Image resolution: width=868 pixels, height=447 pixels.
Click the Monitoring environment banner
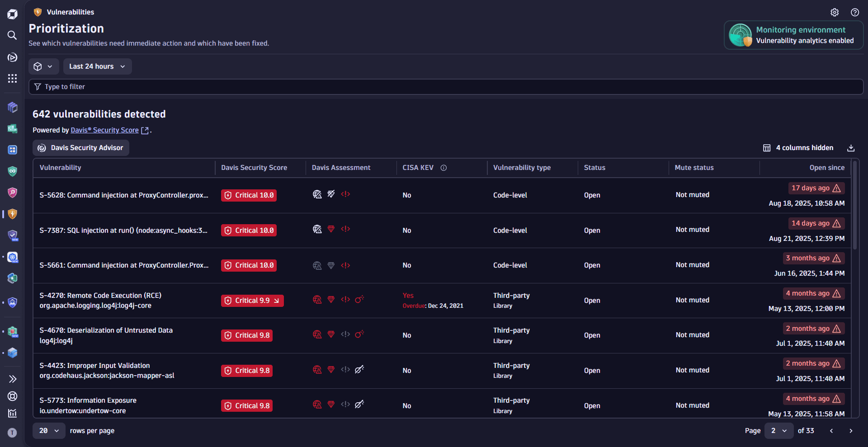tap(794, 35)
